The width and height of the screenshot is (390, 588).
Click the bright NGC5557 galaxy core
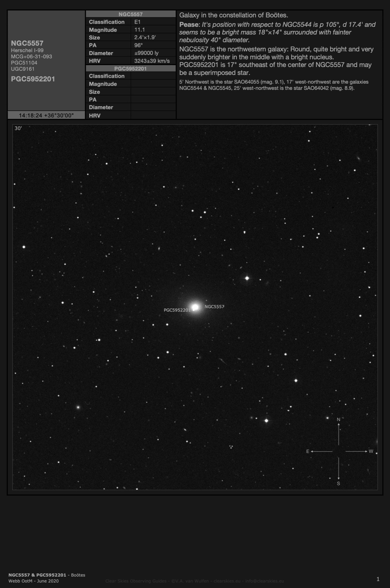[195, 307]
